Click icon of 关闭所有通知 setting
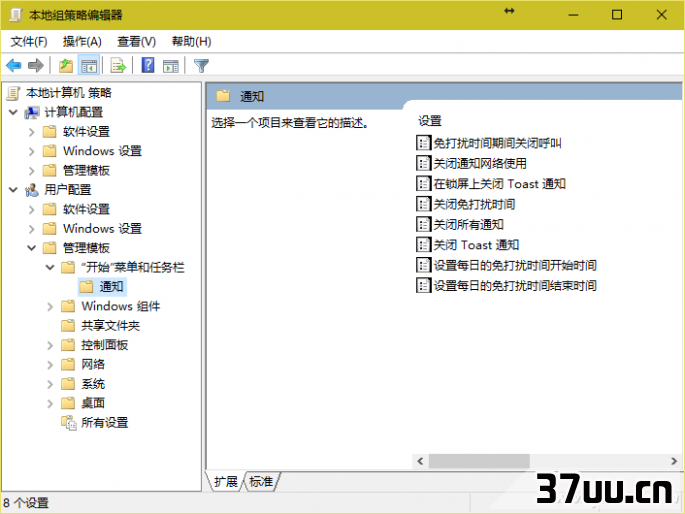Viewport: 685px width, 514px height. 423,224
